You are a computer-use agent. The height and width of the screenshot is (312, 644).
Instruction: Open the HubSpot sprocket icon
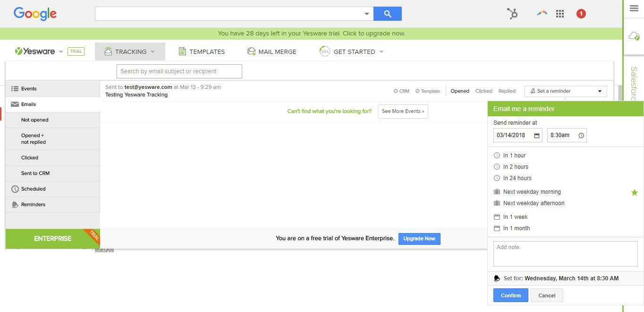click(512, 14)
